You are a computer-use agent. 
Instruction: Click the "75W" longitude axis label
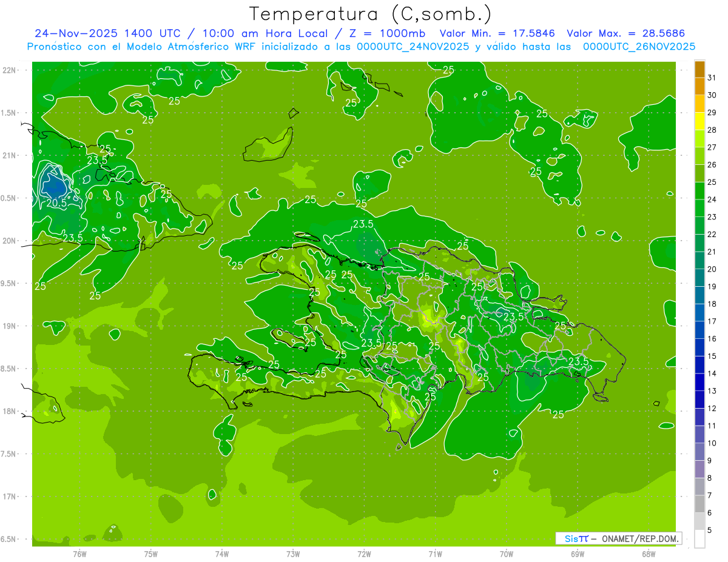(151, 554)
